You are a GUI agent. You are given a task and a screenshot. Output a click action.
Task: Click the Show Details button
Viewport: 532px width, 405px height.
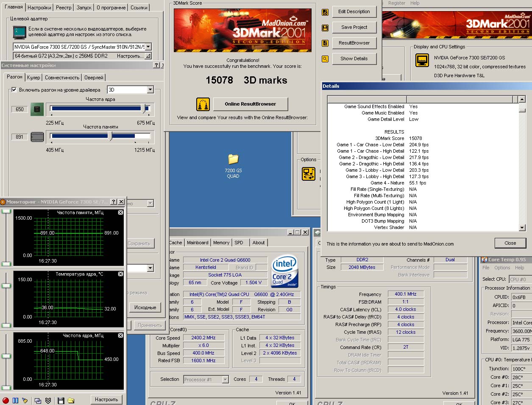(354, 59)
